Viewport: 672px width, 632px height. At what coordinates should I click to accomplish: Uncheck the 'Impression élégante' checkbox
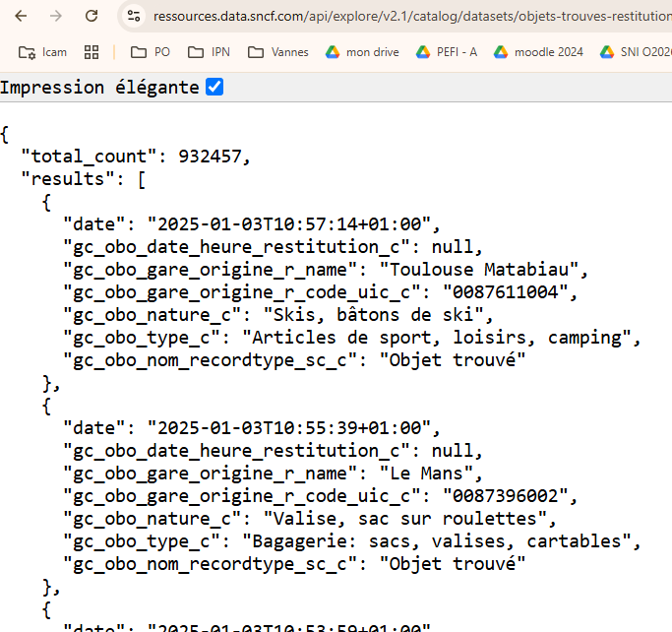click(214, 87)
